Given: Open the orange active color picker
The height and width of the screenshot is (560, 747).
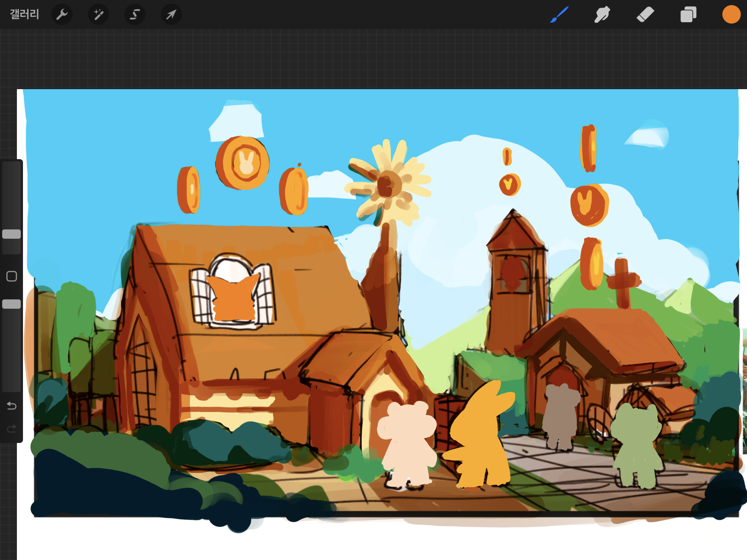Looking at the screenshot, I should tap(731, 14).
